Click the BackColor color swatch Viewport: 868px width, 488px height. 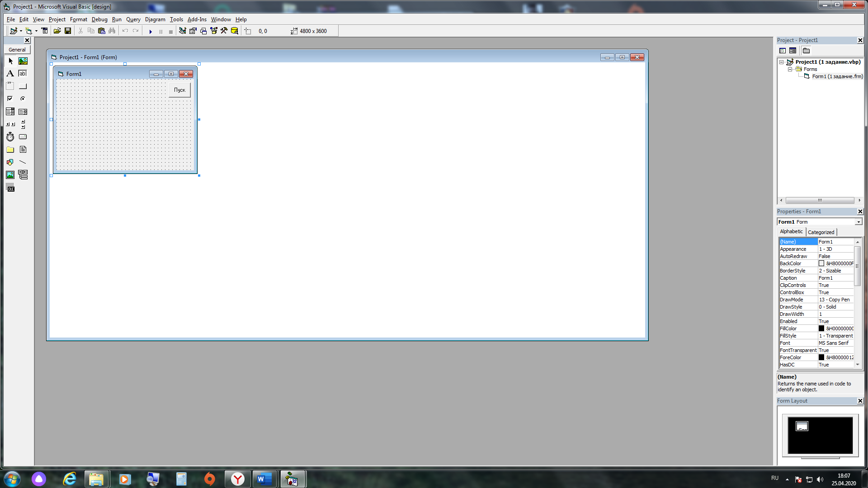(x=821, y=263)
